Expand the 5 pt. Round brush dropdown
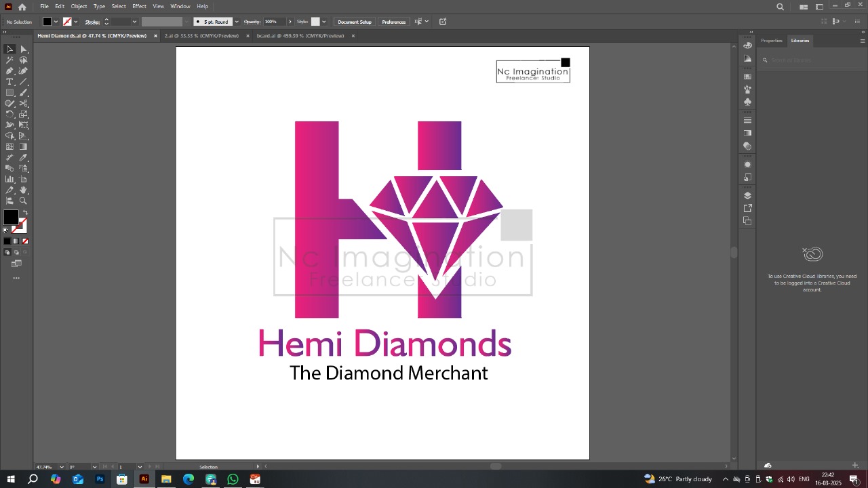Viewport: 868px width, 488px height. click(236, 22)
